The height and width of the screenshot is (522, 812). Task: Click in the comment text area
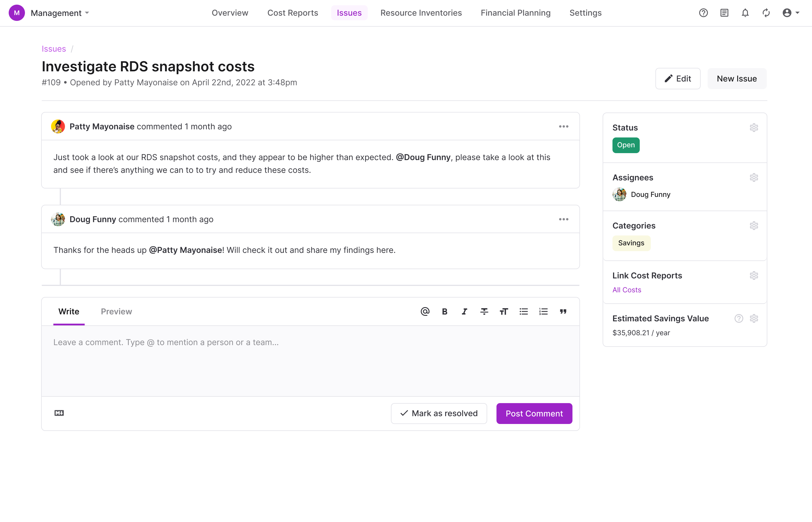[x=310, y=361]
